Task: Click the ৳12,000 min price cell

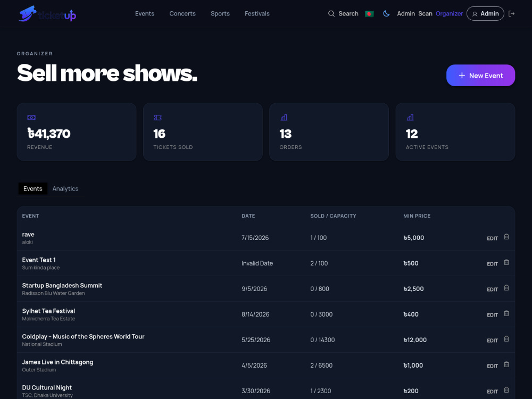Action: (415, 340)
